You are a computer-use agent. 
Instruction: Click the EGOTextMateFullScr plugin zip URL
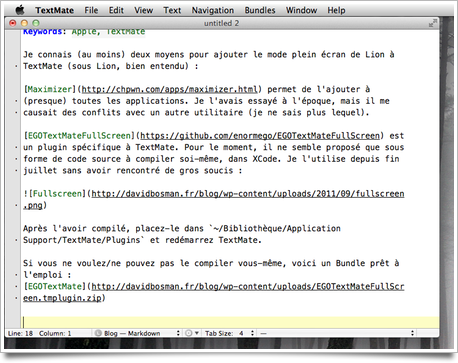pos(248,286)
